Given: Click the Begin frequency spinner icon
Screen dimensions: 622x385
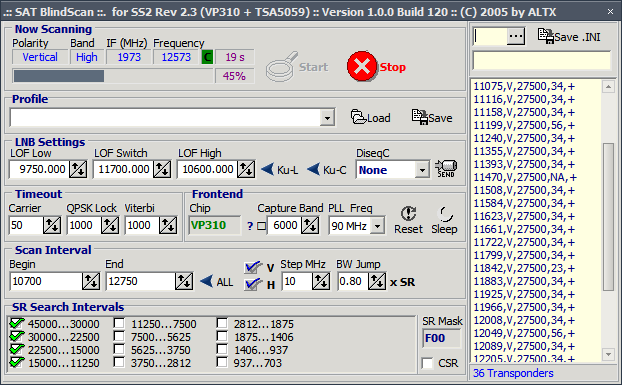Looking at the screenshot, I should coord(91,282).
